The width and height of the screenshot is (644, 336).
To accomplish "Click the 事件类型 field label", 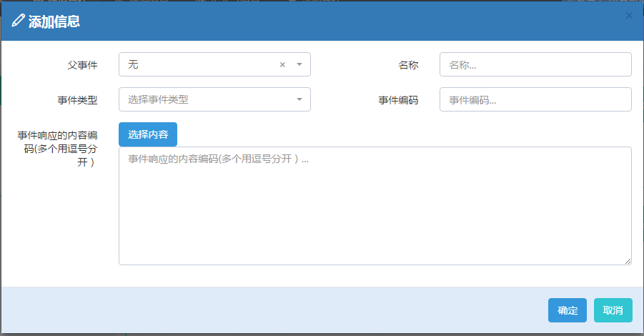I will pos(78,100).
